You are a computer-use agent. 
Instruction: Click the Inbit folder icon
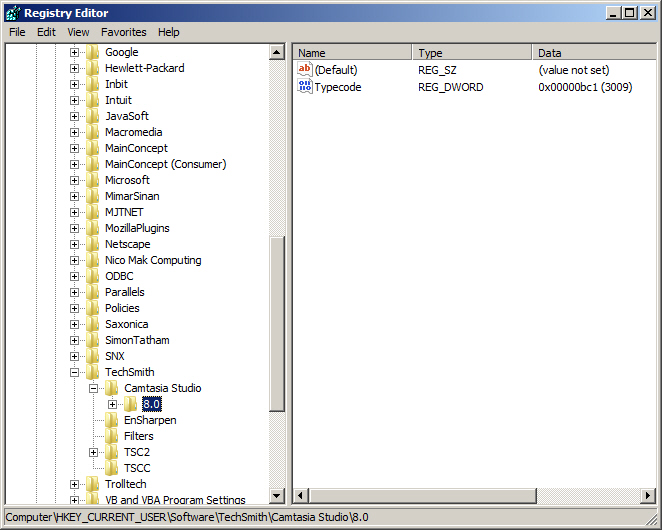[92, 84]
